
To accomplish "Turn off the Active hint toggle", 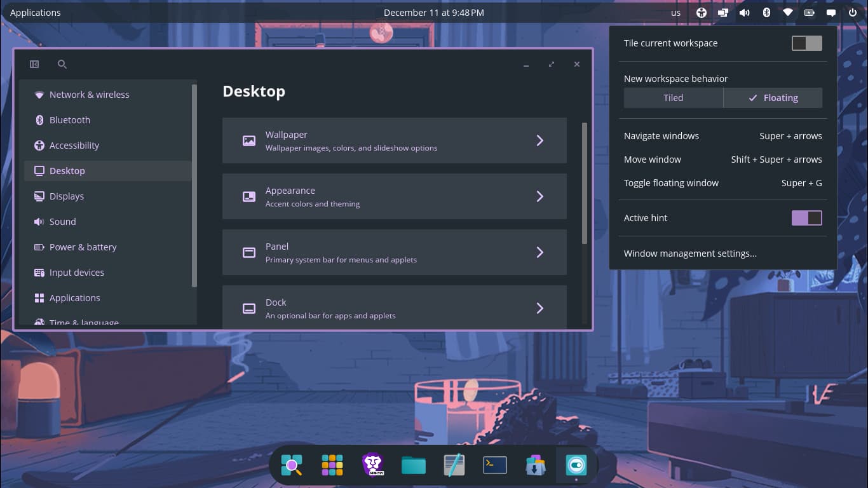I will [x=806, y=218].
